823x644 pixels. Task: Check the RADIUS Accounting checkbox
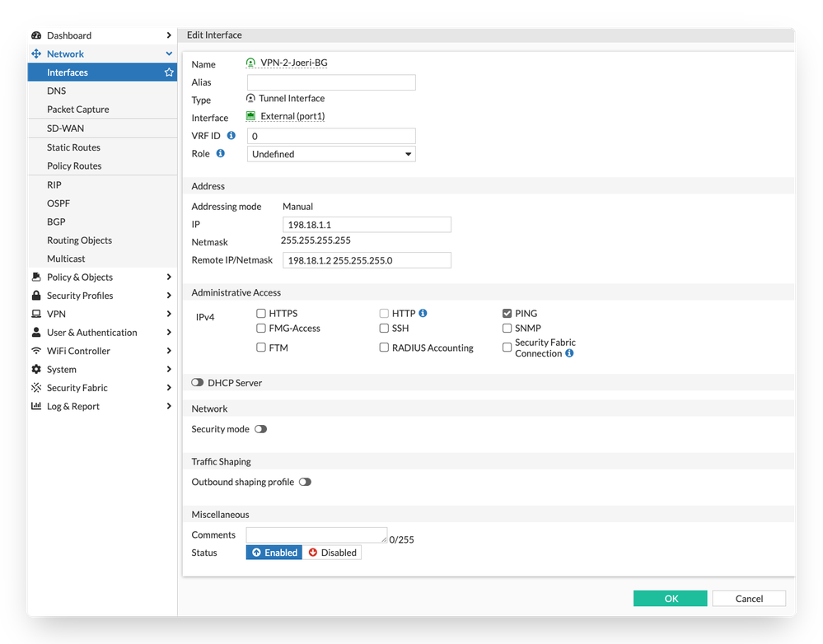point(384,347)
